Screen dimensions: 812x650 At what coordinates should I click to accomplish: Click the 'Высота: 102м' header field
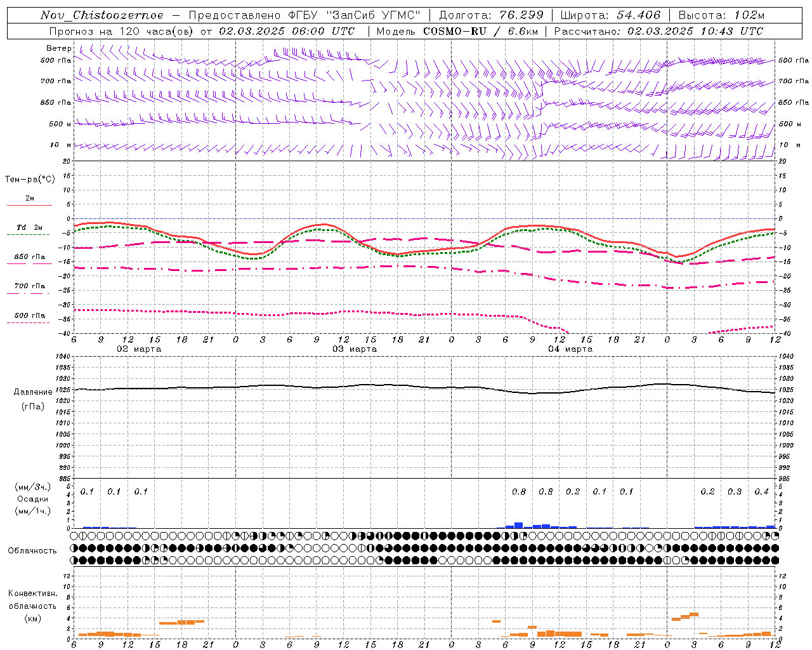point(721,15)
